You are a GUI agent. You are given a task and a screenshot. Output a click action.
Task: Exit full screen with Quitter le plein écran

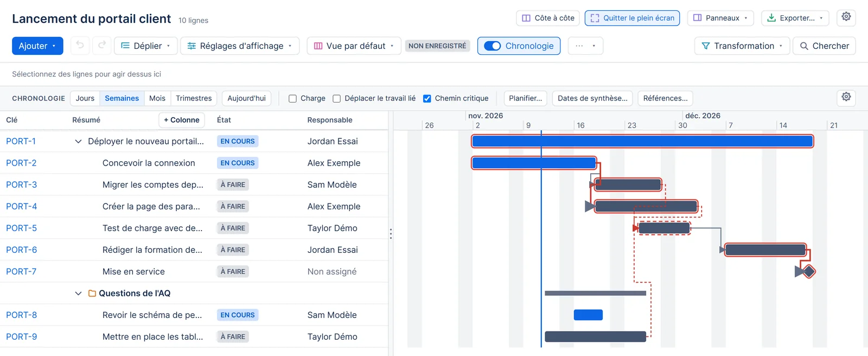pos(632,18)
